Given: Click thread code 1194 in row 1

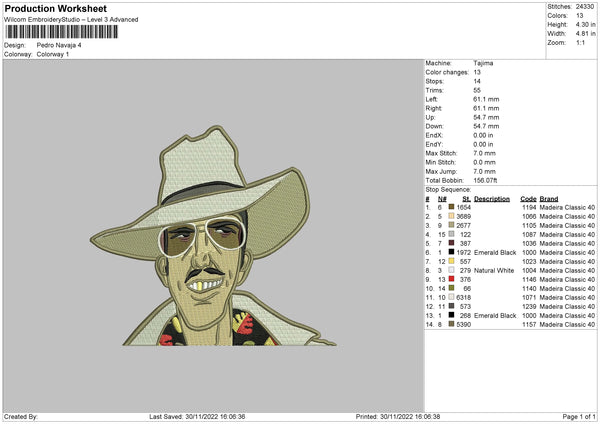Looking at the screenshot, I should coord(529,207).
